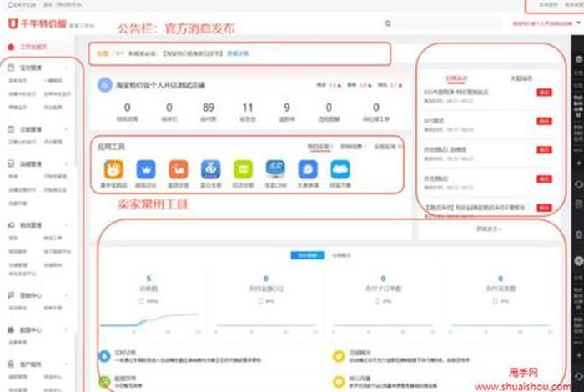Click the 千牛特价版 logo

pos(38,24)
